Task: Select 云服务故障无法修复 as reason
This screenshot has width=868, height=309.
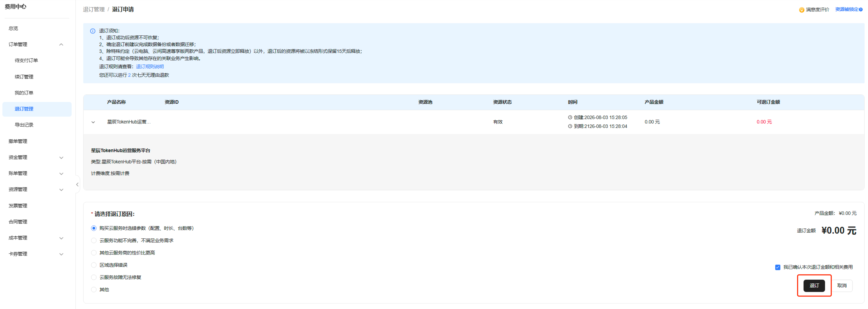Action: (94, 277)
